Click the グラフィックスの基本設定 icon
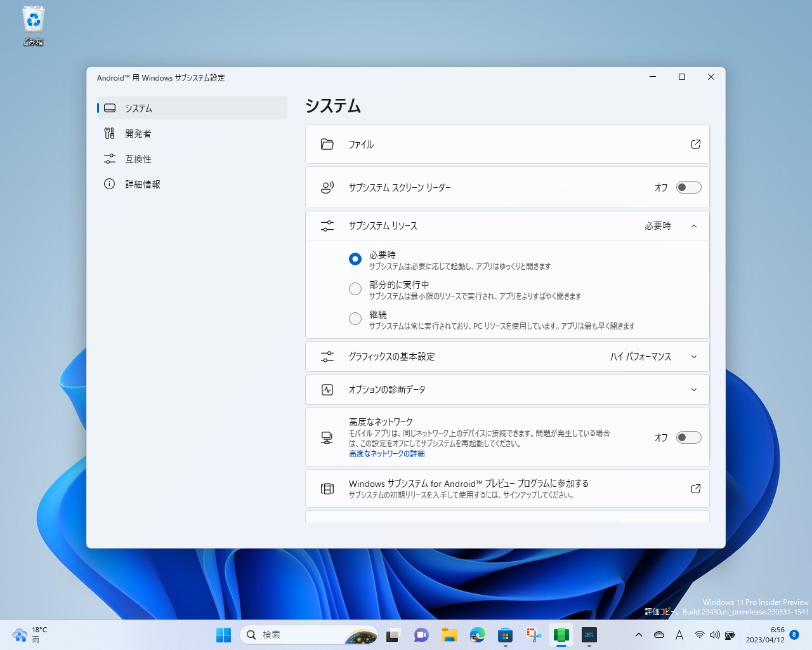The width and height of the screenshot is (812, 650). (327, 357)
